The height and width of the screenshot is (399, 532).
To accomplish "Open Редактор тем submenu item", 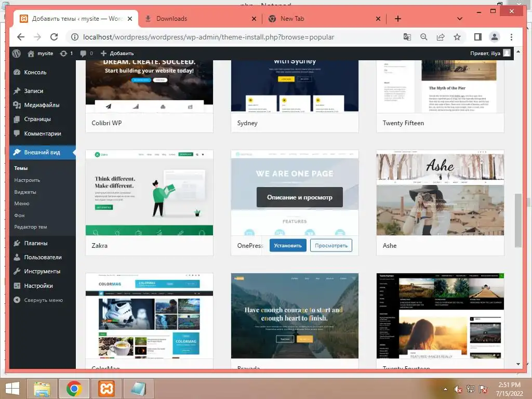I will (x=31, y=227).
